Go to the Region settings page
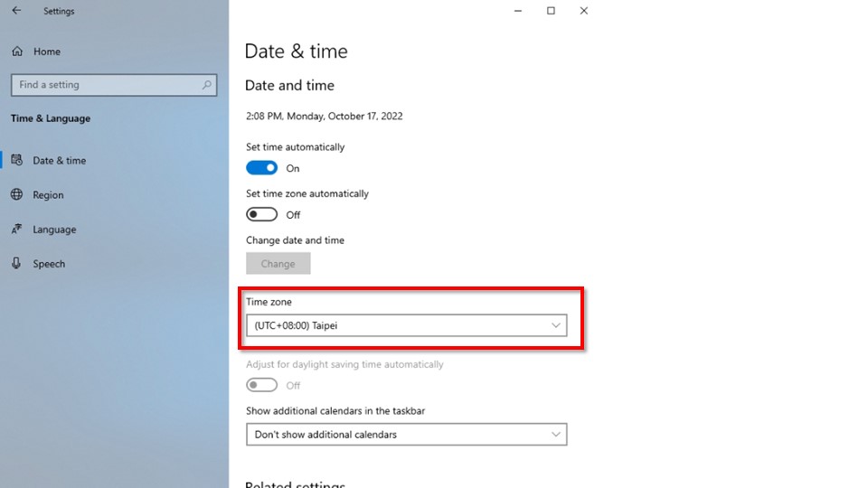Screen dimensions: 868x488 click(x=48, y=195)
